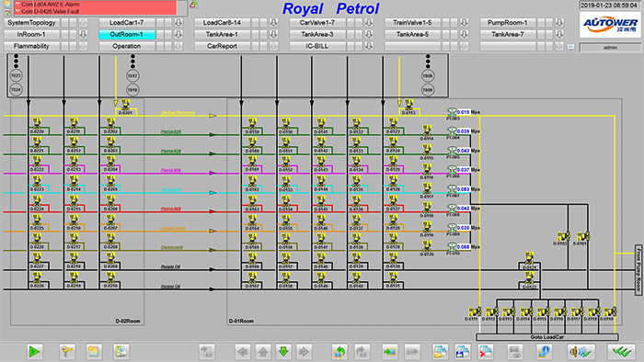
Task: Toggle valve D-0101 near pump room lines
Action: 583,236
